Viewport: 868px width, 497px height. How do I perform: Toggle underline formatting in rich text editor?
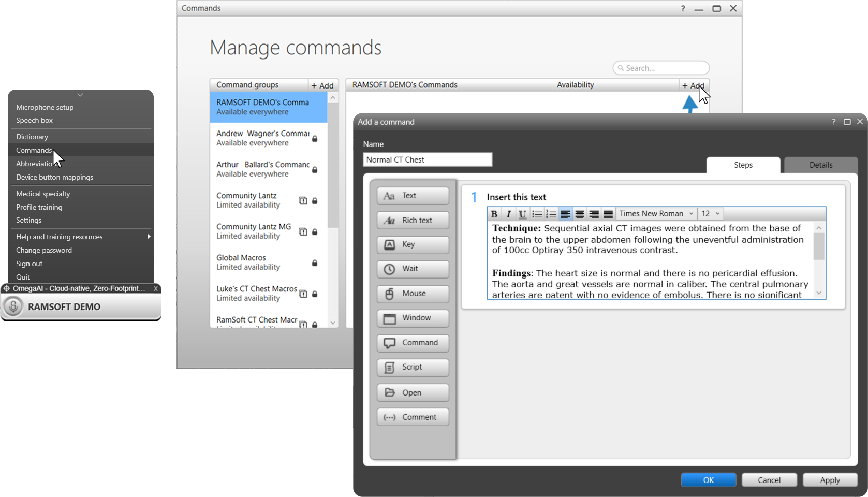523,214
